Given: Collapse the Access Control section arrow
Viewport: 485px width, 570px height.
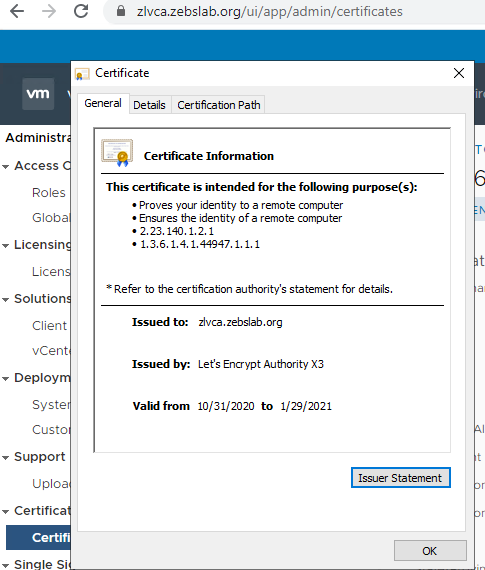Looking at the screenshot, I should point(5,167).
